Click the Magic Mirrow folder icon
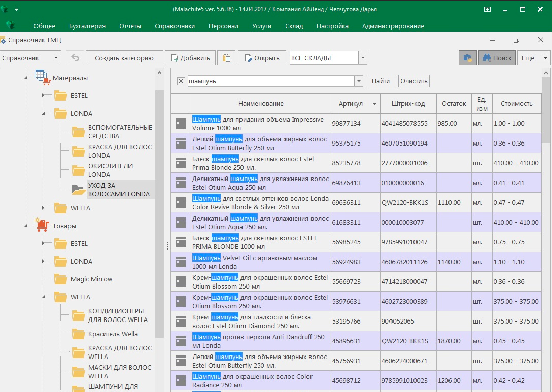The height and width of the screenshot is (392, 552). [x=61, y=279]
